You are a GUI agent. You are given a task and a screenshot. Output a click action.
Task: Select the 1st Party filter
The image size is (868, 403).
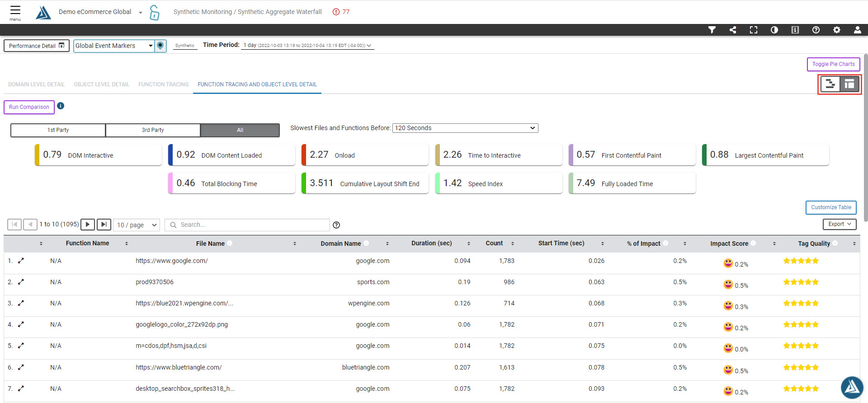pyautogui.click(x=58, y=130)
